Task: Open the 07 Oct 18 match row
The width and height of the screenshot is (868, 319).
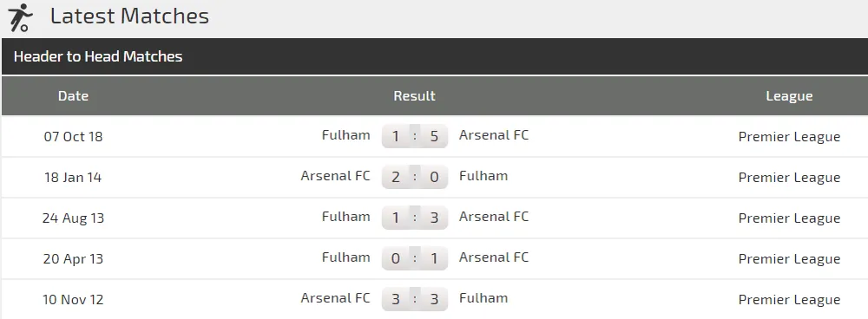Action: (435, 136)
